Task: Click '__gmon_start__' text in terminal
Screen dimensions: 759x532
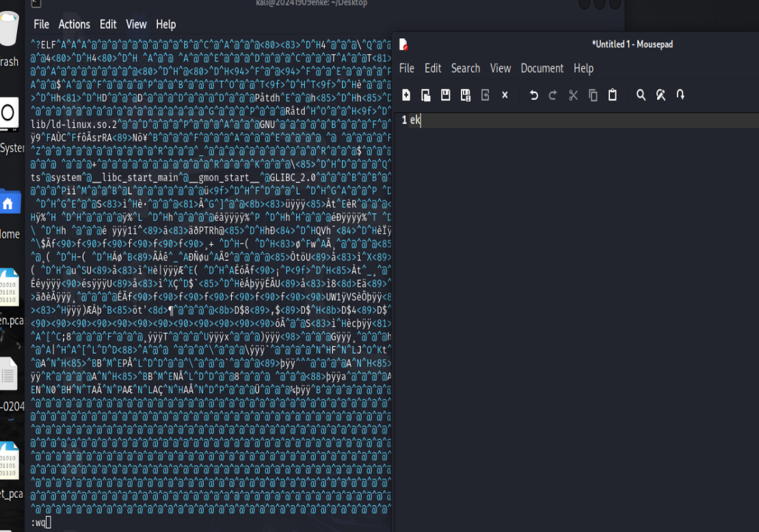Action: (x=223, y=178)
